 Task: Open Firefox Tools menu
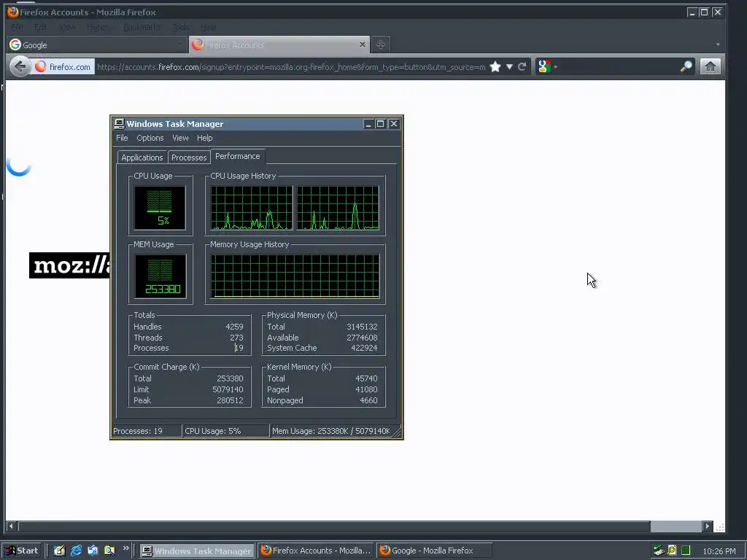[x=181, y=27]
